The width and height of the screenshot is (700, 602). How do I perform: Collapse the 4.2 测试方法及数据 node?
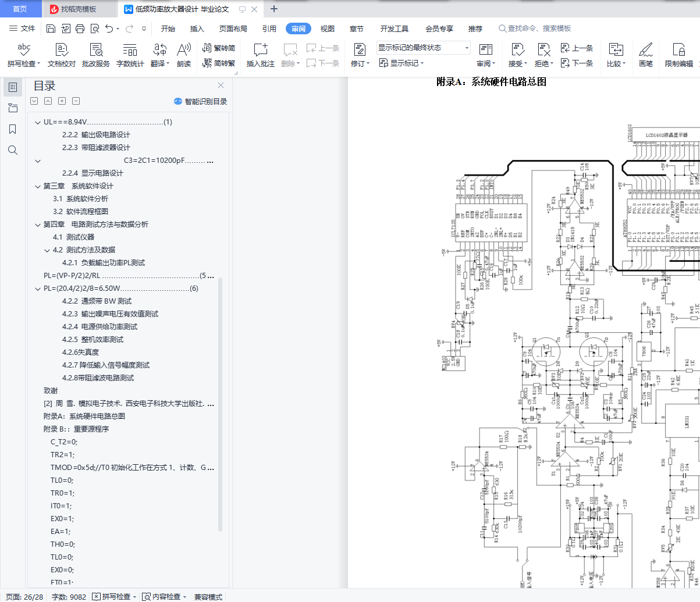click(x=47, y=250)
